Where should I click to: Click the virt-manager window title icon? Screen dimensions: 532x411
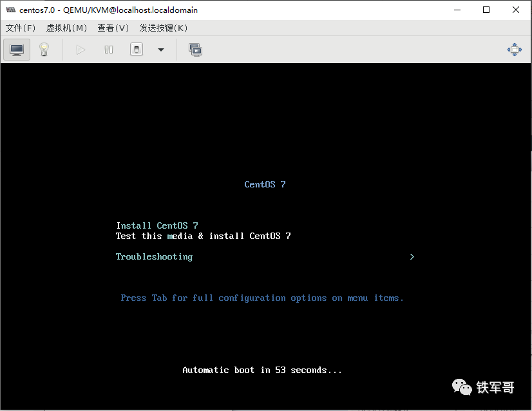pos(10,10)
